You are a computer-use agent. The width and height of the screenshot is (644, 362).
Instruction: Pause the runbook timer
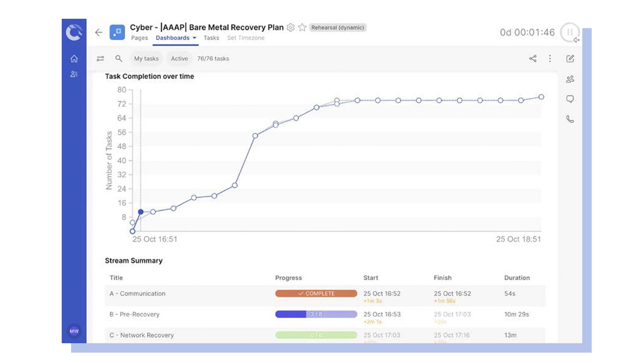tap(569, 32)
